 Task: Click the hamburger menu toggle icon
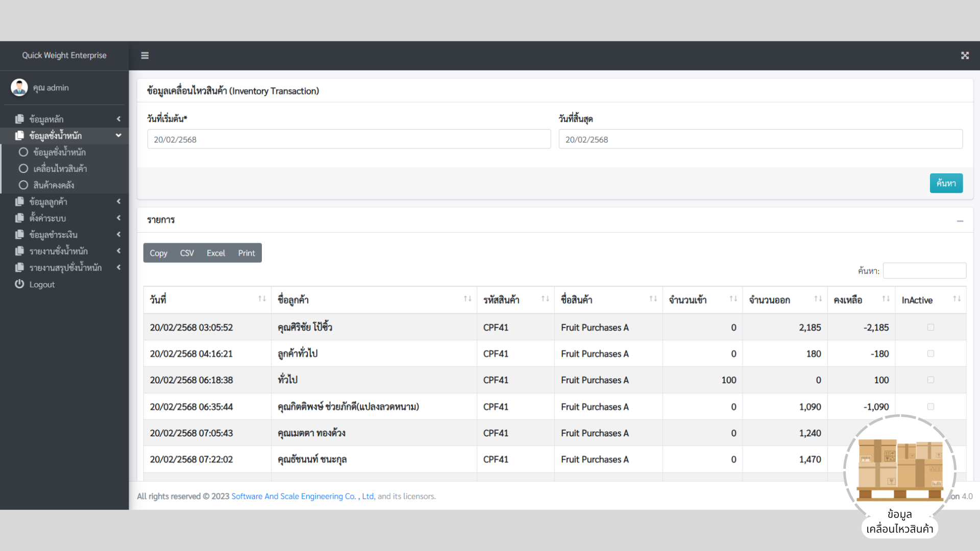point(145,56)
